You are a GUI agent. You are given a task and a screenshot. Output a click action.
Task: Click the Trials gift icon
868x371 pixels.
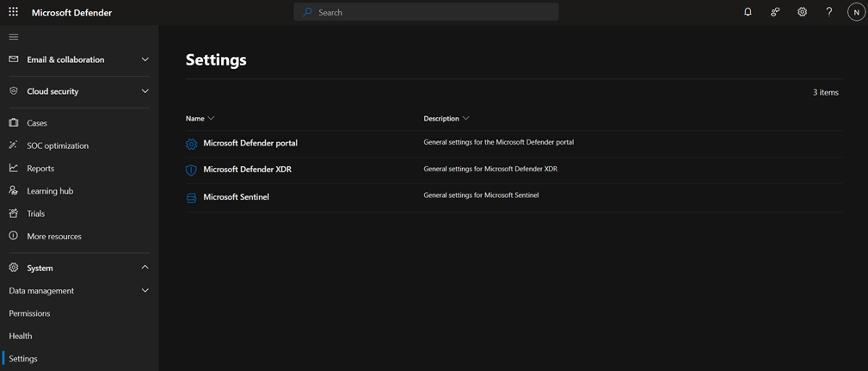(x=14, y=213)
